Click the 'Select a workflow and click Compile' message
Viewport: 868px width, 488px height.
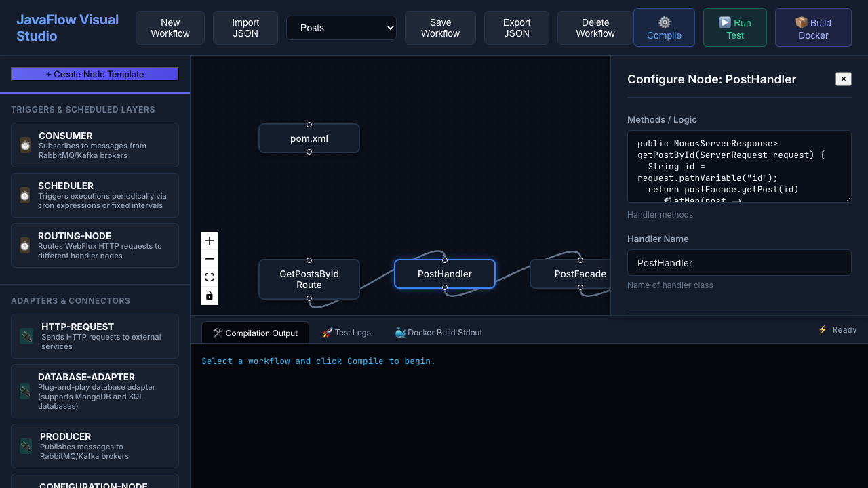pos(319,361)
